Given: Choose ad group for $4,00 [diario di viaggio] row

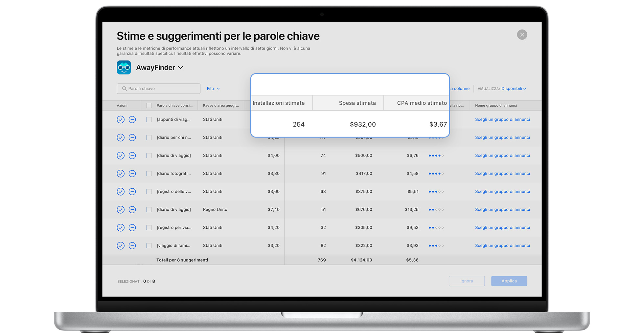Looking at the screenshot, I should coord(502,156).
